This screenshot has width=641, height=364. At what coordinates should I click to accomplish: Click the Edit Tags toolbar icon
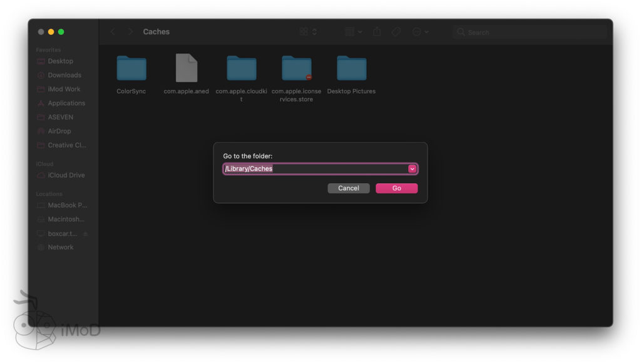tap(396, 32)
